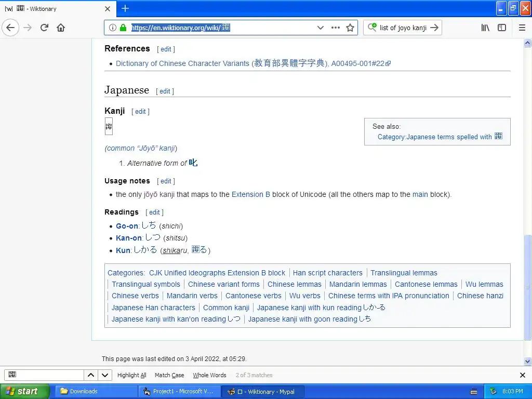Switch to Project1 Microsoft Visual taskbar window
This screenshot has height=399, width=532.
pyautogui.click(x=180, y=392)
